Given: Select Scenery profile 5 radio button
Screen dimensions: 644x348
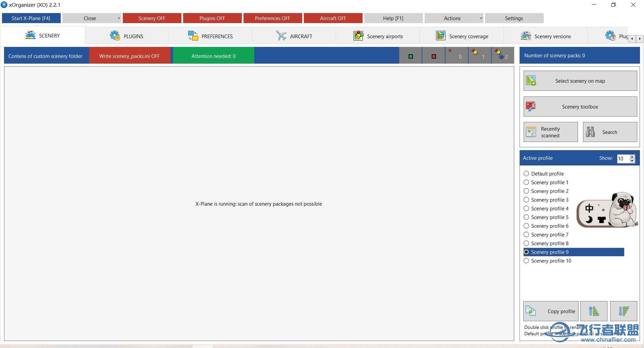Looking at the screenshot, I should point(526,217).
